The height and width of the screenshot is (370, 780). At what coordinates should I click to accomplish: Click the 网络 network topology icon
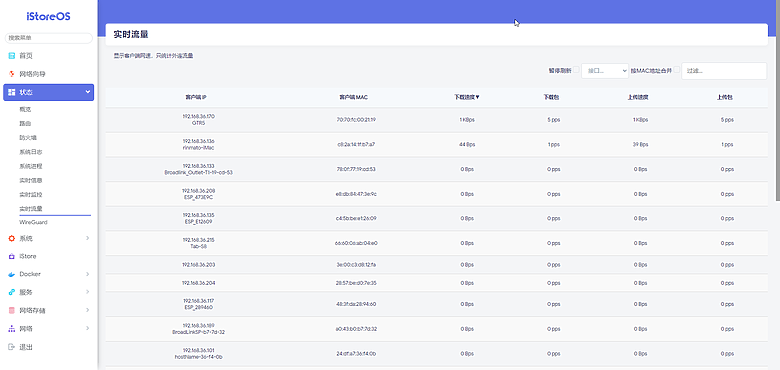11,329
